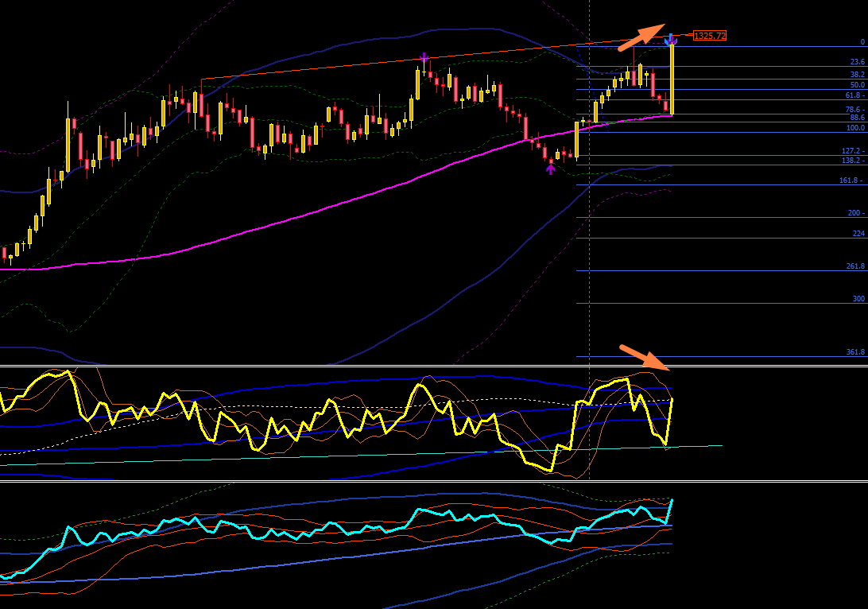Select the Fibonacci 300 level label
The width and height of the screenshot is (868, 609).
click(858, 299)
